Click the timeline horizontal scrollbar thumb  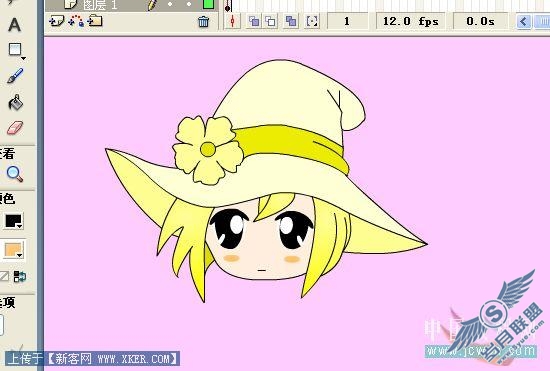click(x=542, y=22)
